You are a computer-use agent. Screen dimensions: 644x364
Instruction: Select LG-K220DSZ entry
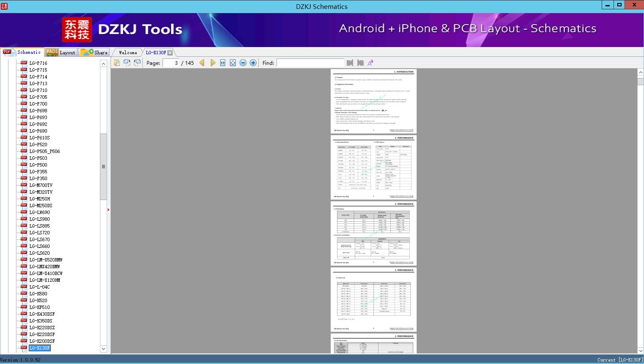[42, 328]
